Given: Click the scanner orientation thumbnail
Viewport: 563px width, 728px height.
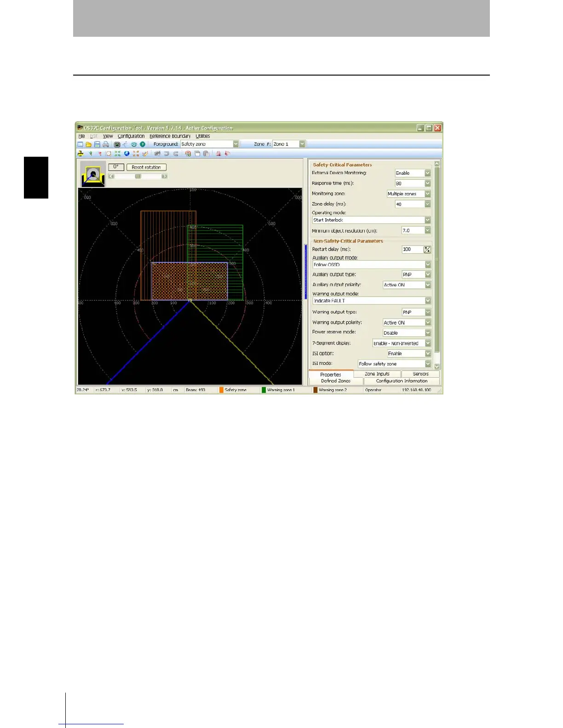Looking at the screenshot, I should point(93,174).
